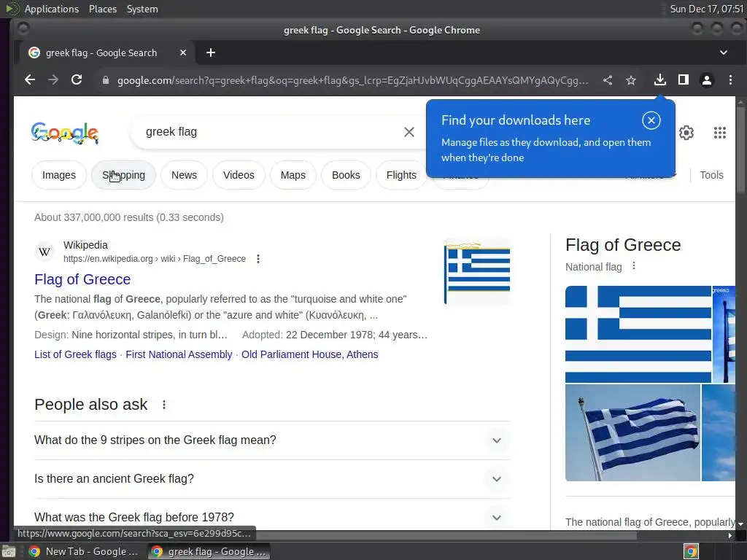747x560 pixels.
Task: Click the Wikipedia W favicon
Action: point(44,252)
